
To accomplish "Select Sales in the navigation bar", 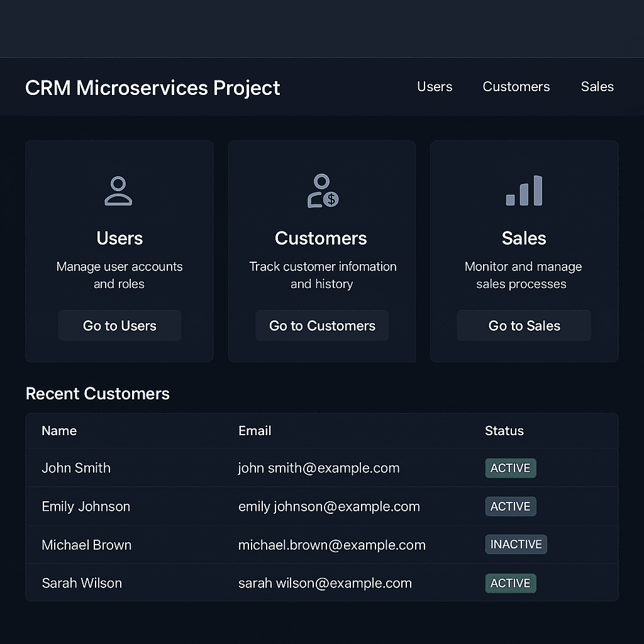I will 597,86.
